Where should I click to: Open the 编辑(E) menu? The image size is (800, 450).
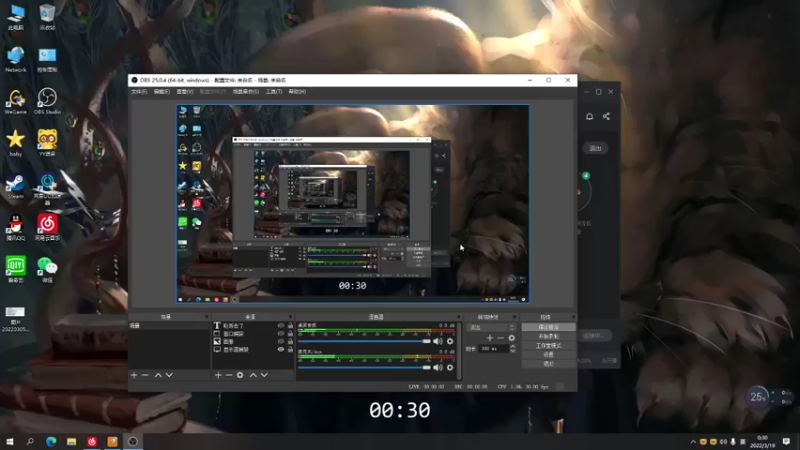162,92
